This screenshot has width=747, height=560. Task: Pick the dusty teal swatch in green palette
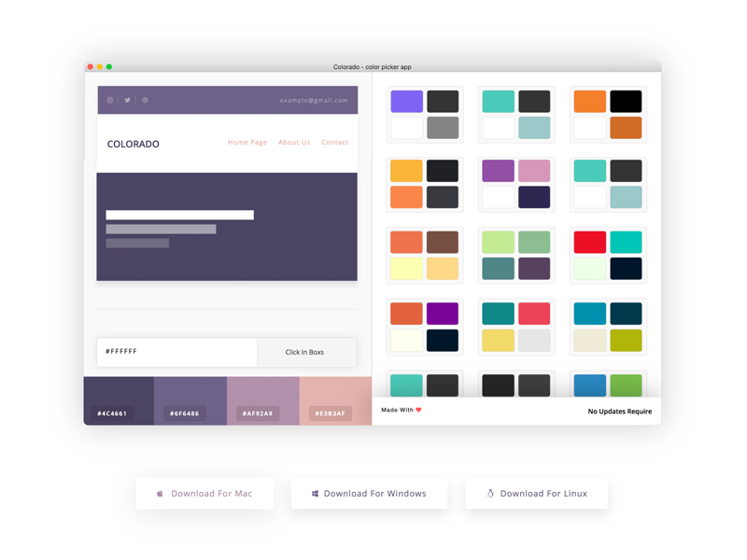[498, 269]
